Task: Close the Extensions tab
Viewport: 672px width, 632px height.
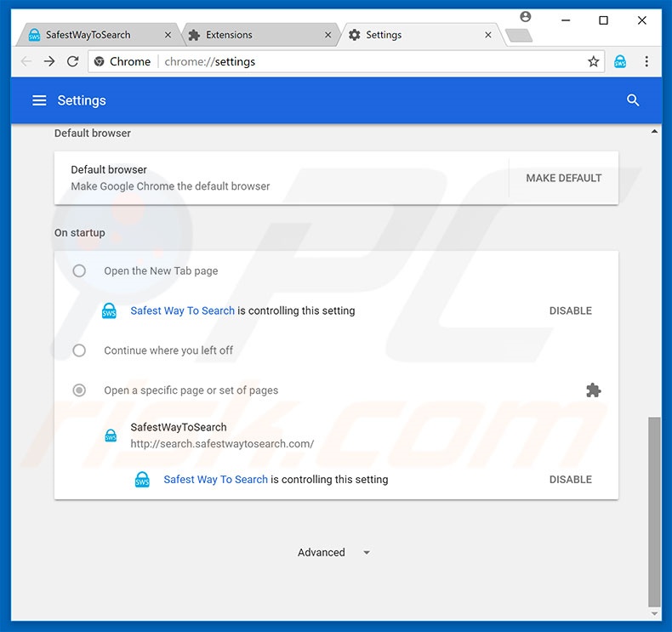Action: (327, 35)
